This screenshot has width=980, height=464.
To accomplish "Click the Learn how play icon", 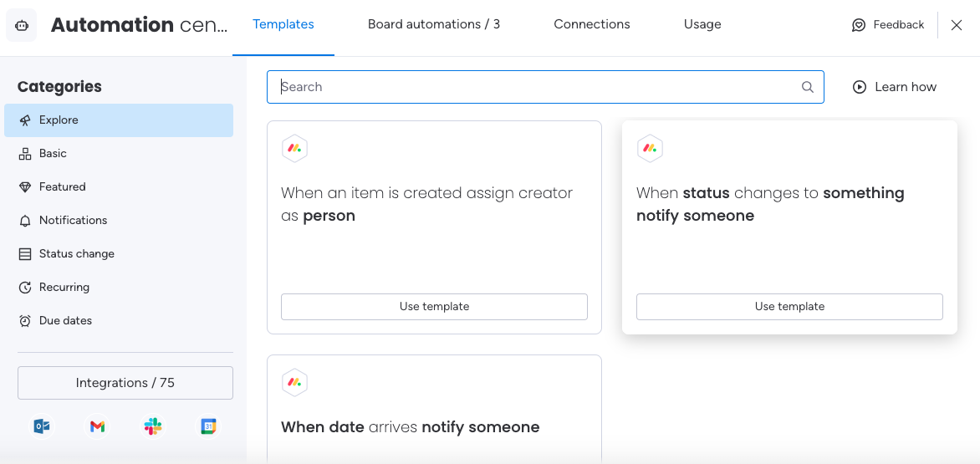I will [x=860, y=87].
